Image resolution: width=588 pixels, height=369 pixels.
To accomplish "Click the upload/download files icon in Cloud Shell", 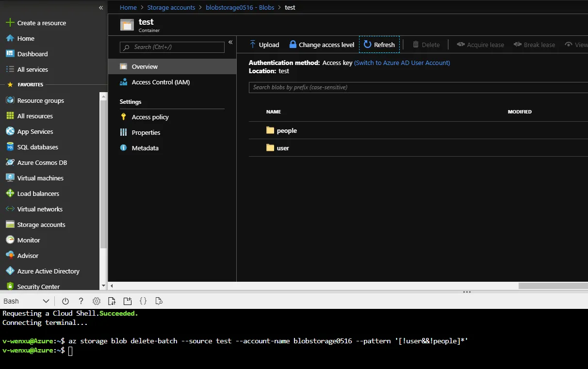I will coord(112,301).
